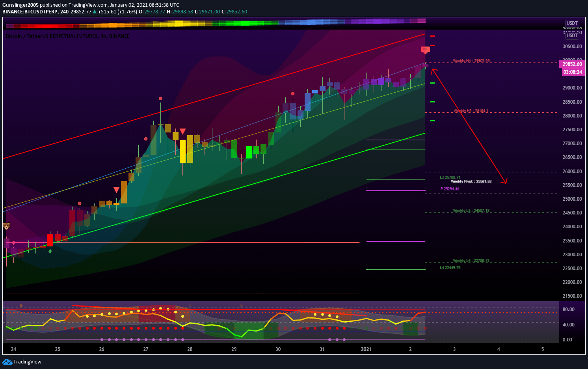Click the open value O:29778.77
The width and height of the screenshot is (588, 369).
(x=152, y=12)
